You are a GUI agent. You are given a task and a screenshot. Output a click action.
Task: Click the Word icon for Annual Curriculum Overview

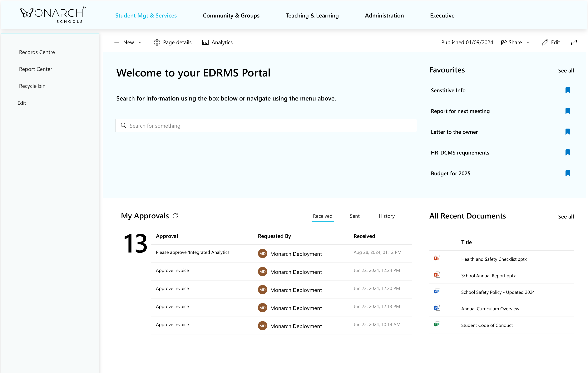[x=437, y=308]
